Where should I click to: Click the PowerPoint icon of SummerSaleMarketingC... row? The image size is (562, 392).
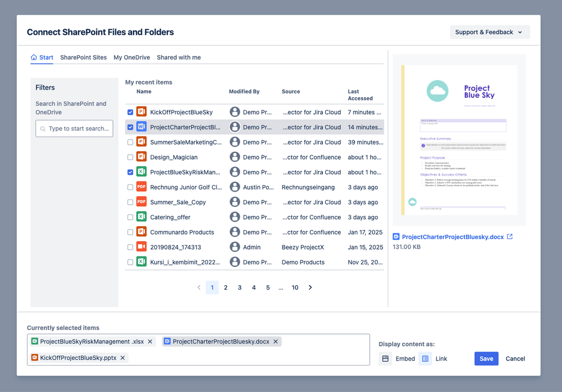click(141, 142)
